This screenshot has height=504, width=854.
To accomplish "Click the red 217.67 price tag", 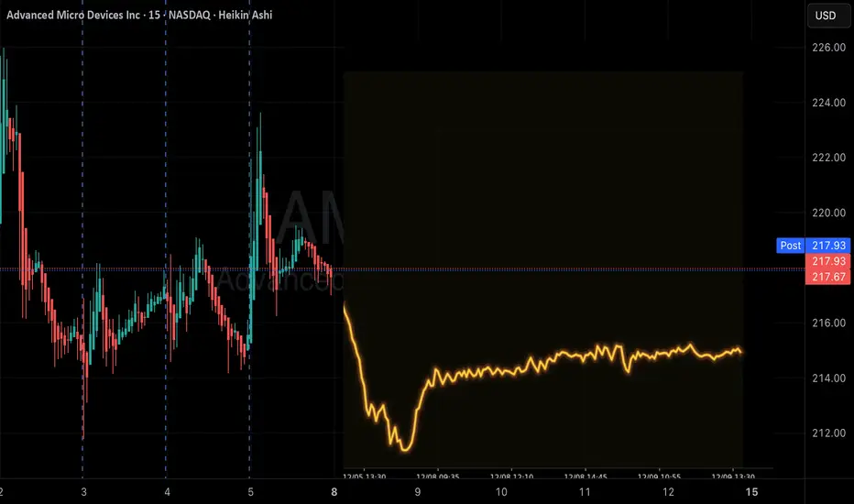I will [x=828, y=277].
